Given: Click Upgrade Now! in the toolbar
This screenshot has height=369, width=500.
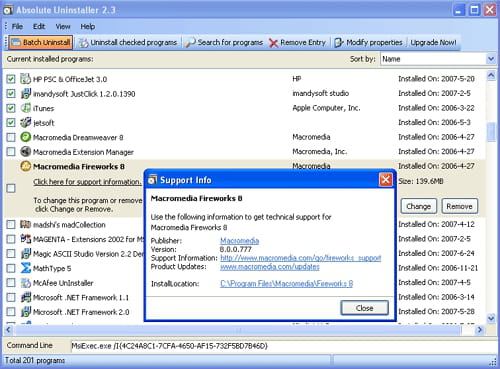Looking at the screenshot, I should tap(433, 42).
